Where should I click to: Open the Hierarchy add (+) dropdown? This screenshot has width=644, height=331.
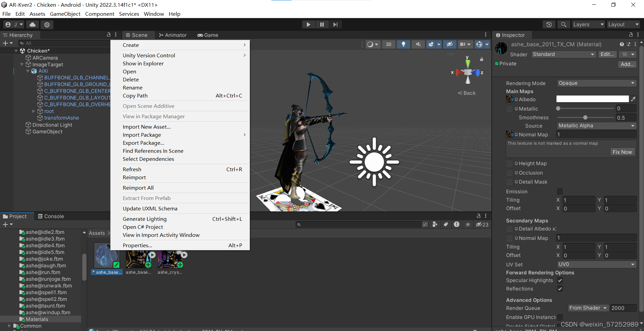point(8,43)
